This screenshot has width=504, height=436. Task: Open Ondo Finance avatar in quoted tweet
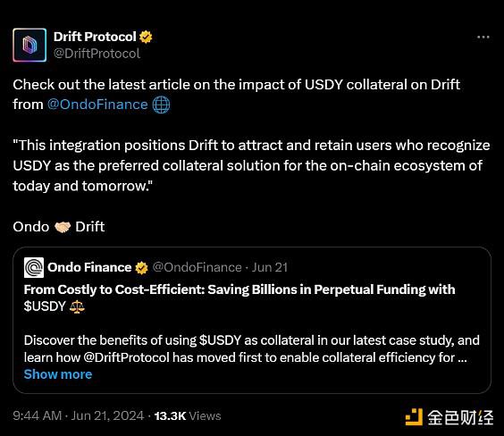[x=34, y=267]
